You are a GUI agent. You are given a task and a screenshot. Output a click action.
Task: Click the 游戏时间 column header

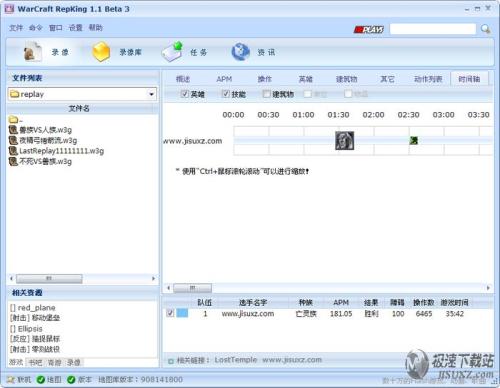(x=455, y=303)
